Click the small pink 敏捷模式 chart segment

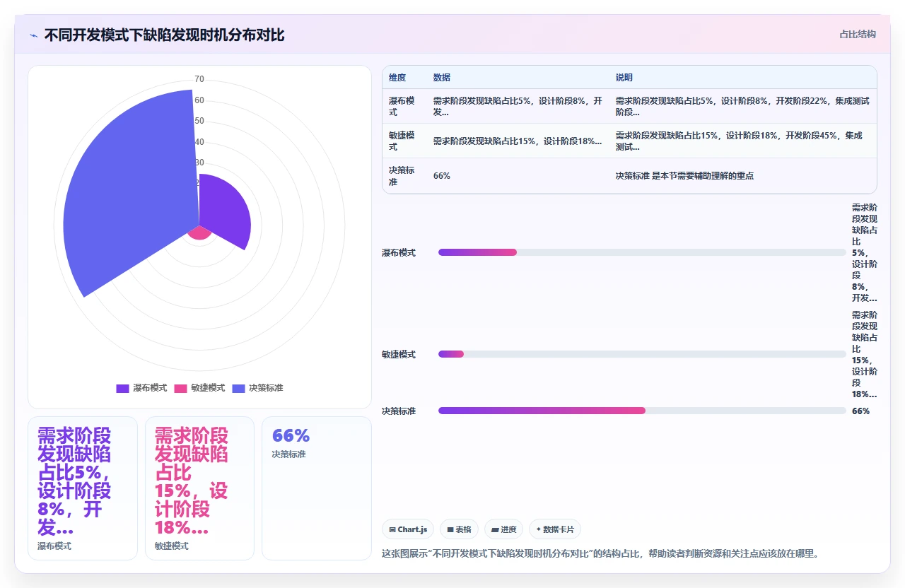pos(199,233)
